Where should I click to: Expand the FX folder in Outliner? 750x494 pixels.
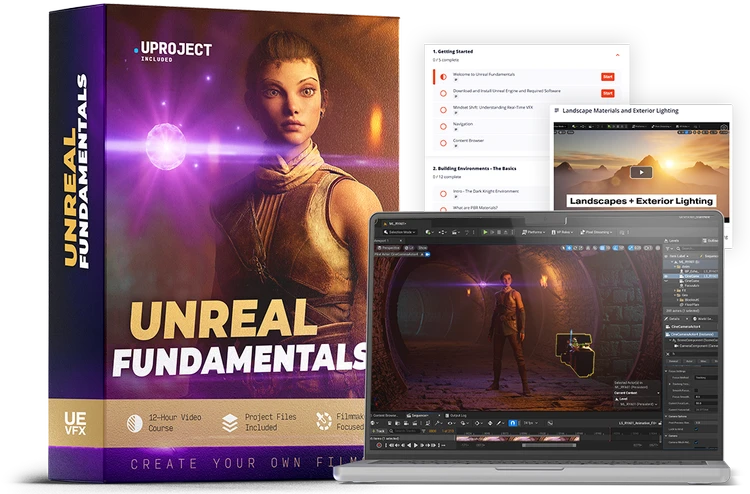coord(675,290)
